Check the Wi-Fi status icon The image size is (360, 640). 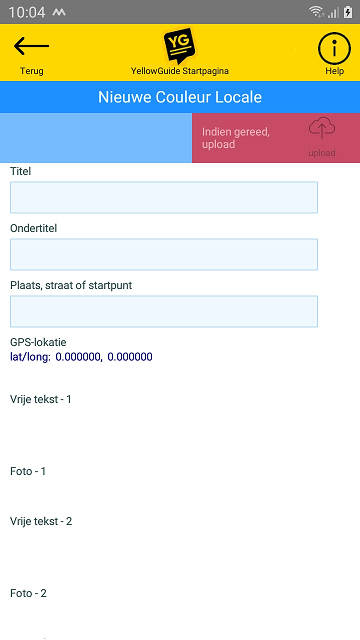coord(316,12)
